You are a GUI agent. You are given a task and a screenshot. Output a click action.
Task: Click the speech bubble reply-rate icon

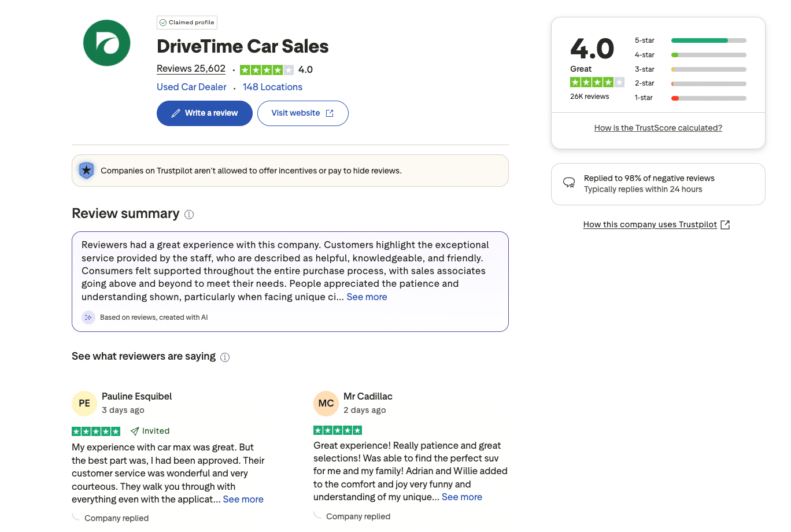tap(568, 183)
